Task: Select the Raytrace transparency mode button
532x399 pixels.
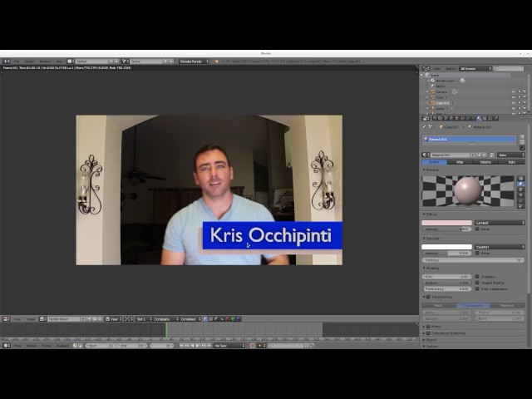Action: pos(507,305)
